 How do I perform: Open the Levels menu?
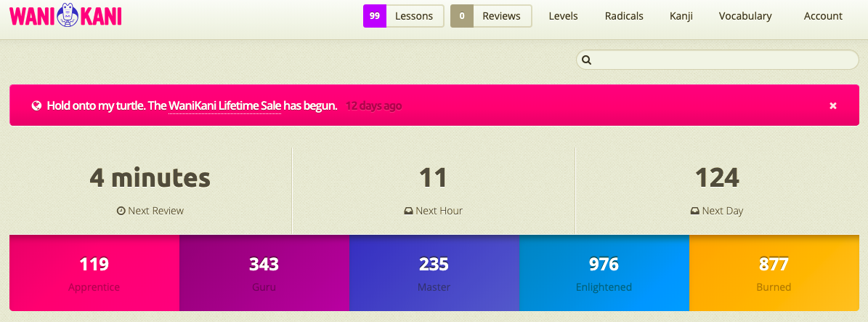pyautogui.click(x=563, y=16)
